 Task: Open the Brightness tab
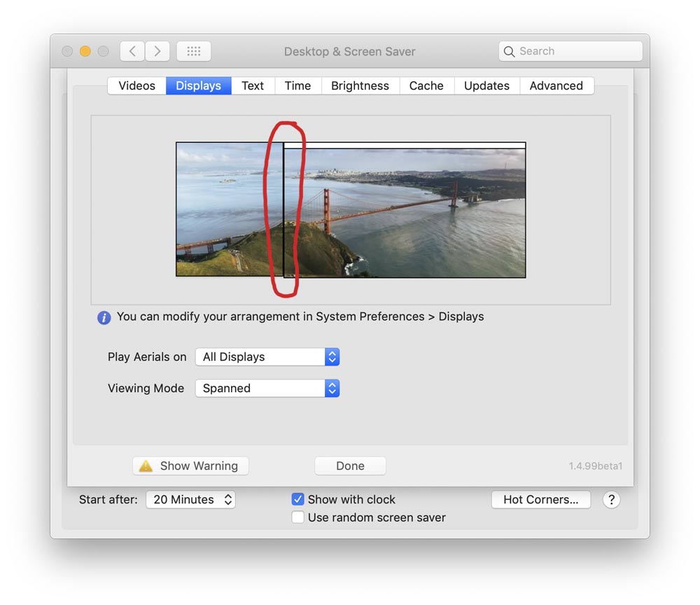point(360,85)
